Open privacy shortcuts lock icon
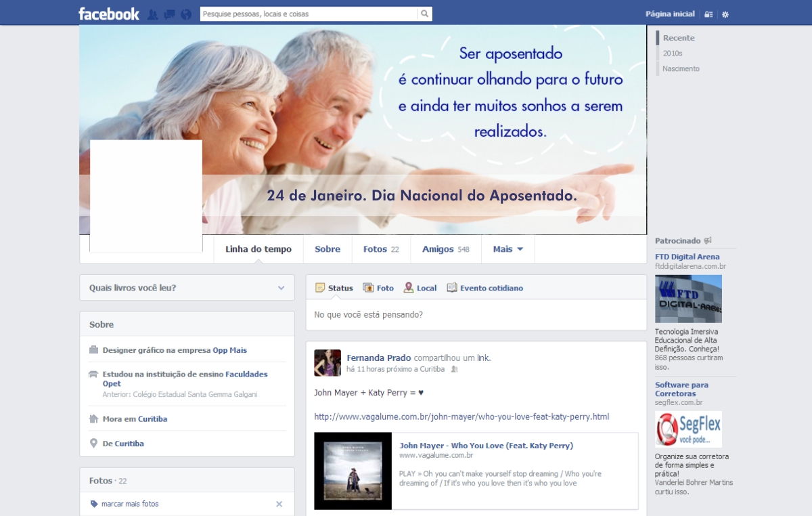Viewport: 812px width, 516px height. click(x=708, y=14)
